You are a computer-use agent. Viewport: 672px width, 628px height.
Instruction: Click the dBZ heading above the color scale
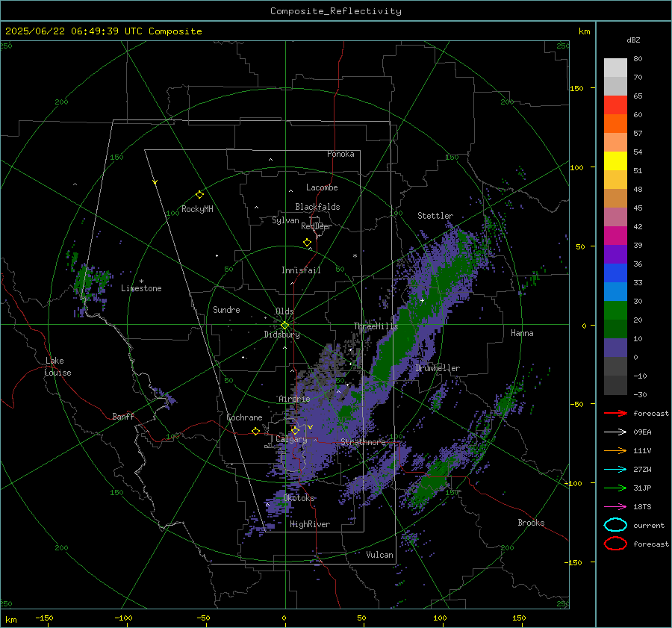(633, 40)
